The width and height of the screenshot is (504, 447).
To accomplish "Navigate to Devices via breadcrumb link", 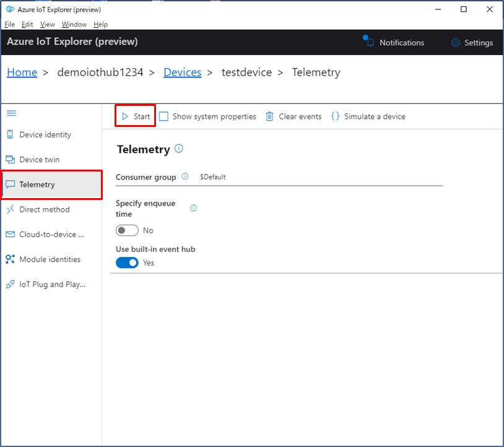I will pos(182,72).
